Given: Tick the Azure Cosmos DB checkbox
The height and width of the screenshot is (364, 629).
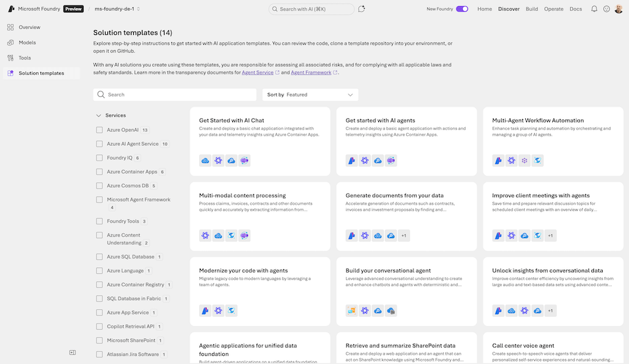Looking at the screenshot, I should (x=100, y=185).
